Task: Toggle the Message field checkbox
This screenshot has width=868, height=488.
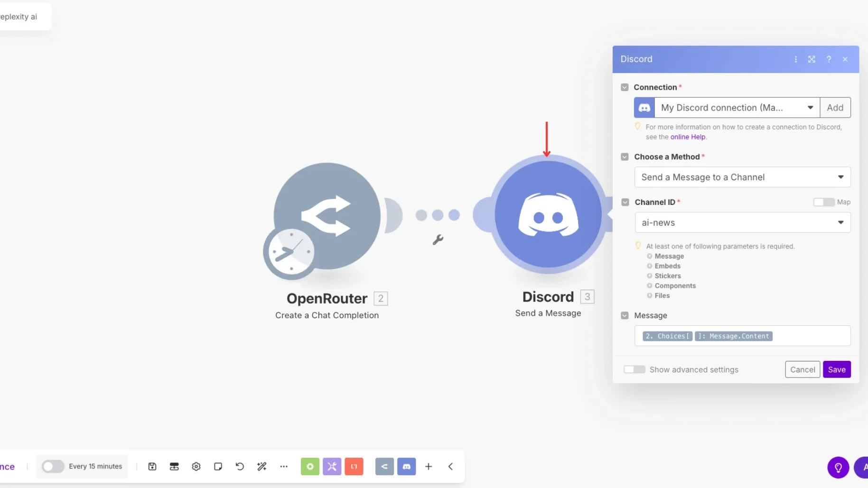Action: click(625, 315)
